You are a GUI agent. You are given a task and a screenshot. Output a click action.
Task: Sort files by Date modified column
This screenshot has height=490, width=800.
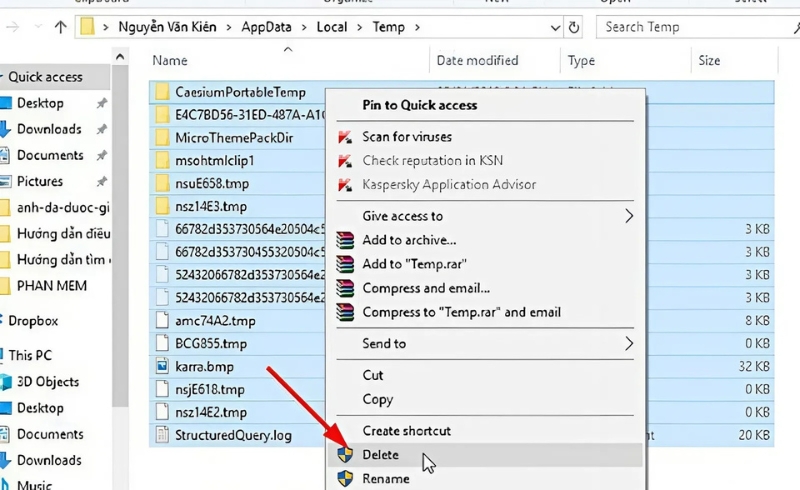point(477,61)
